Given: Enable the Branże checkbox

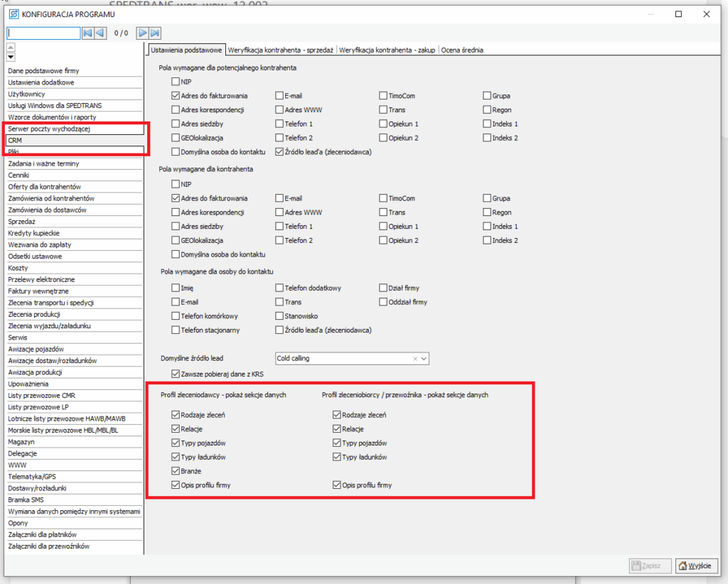Looking at the screenshot, I should (176, 470).
